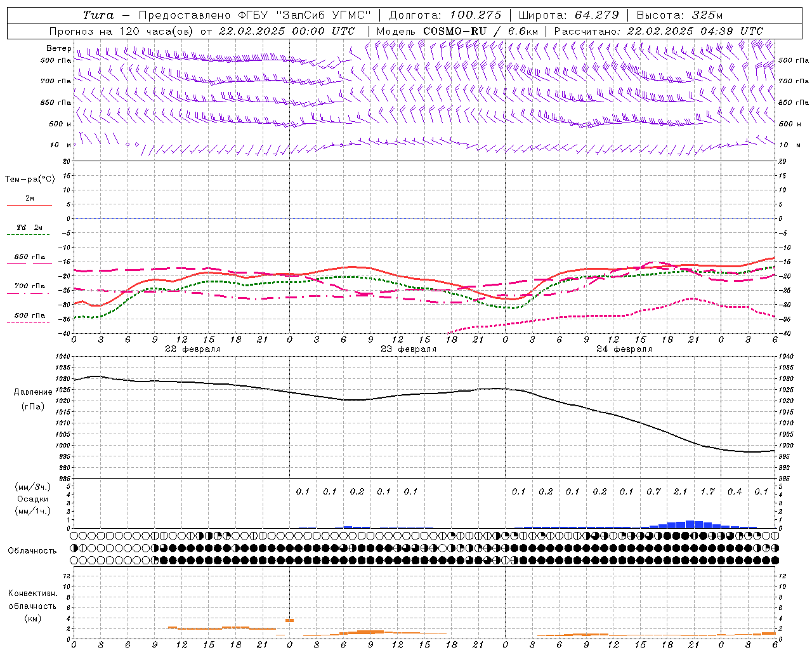Click the "23 февраля" date label

(409, 349)
